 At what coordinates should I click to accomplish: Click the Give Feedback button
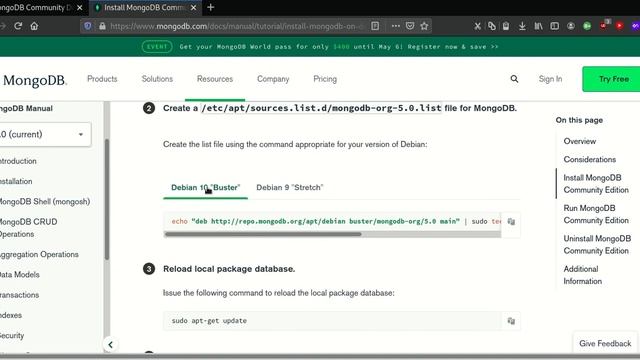[x=605, y=344]
